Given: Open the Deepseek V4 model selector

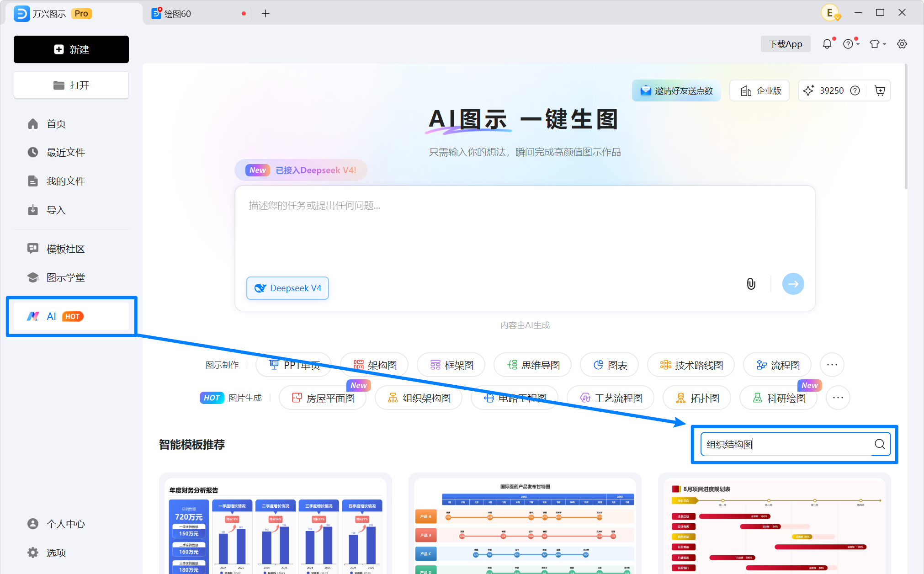Looking at the screenshot, I should coord(287,288).
